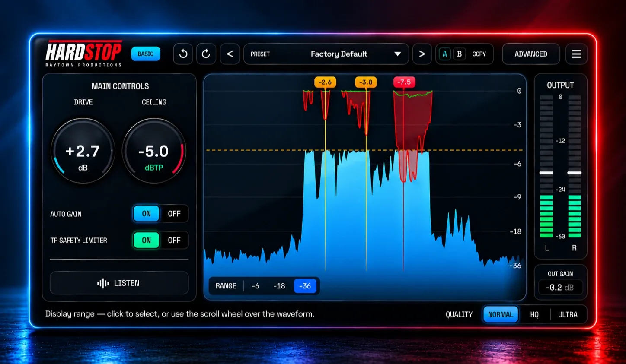Set display range to -6

(256, 286)
